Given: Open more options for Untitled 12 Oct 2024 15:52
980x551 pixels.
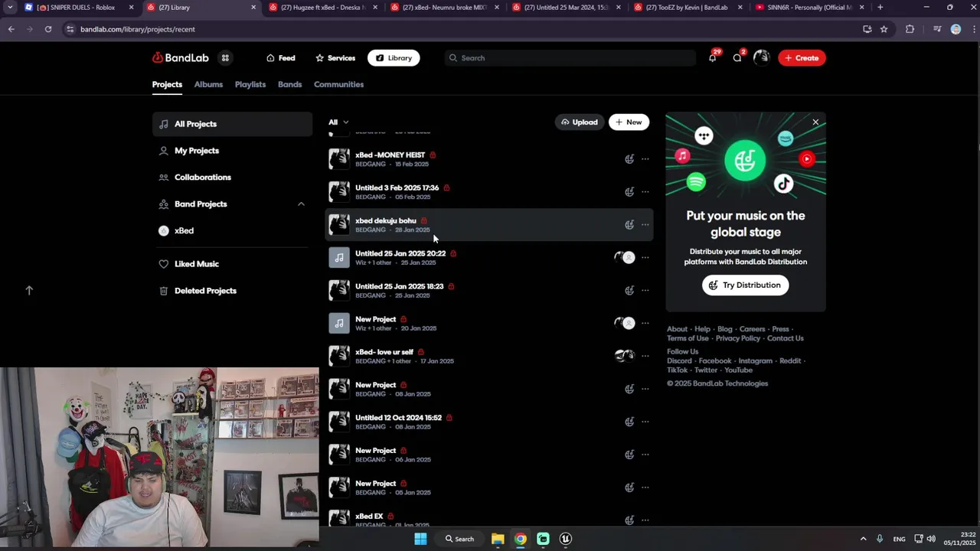Looking at the screenshot, I should pyautogui.click(x=645, y=422).
